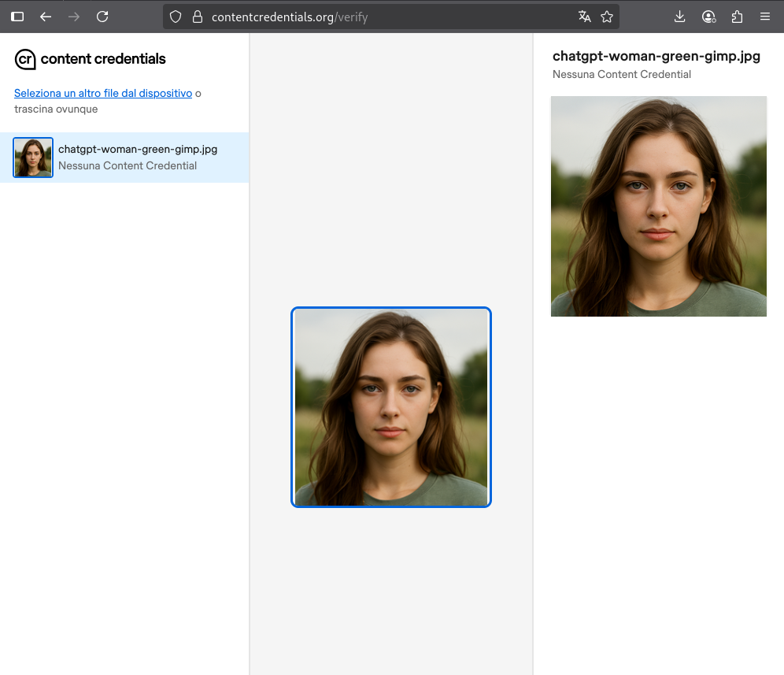The image size is (784, 675).
Task: Click the grayed-out forward arrow
Action: 74,17
